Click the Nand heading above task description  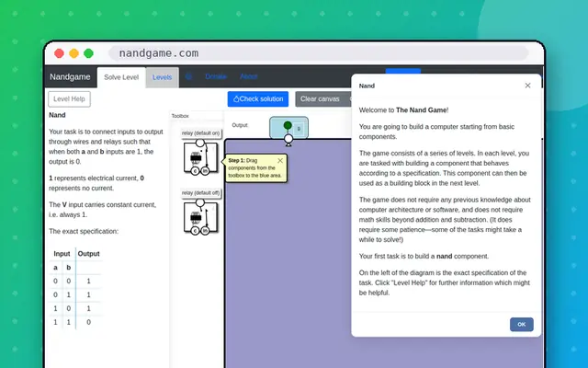tap(57, 115)
